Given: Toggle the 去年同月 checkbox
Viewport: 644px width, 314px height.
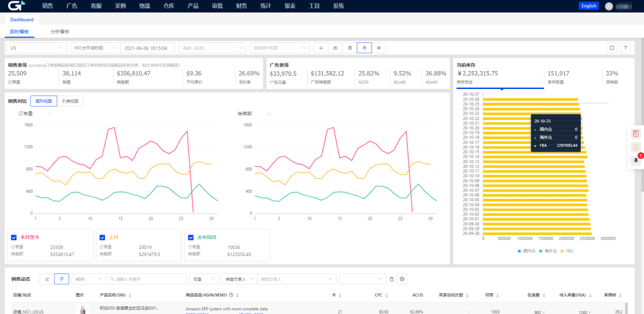Looking at the screenshot, I should 190,237.
